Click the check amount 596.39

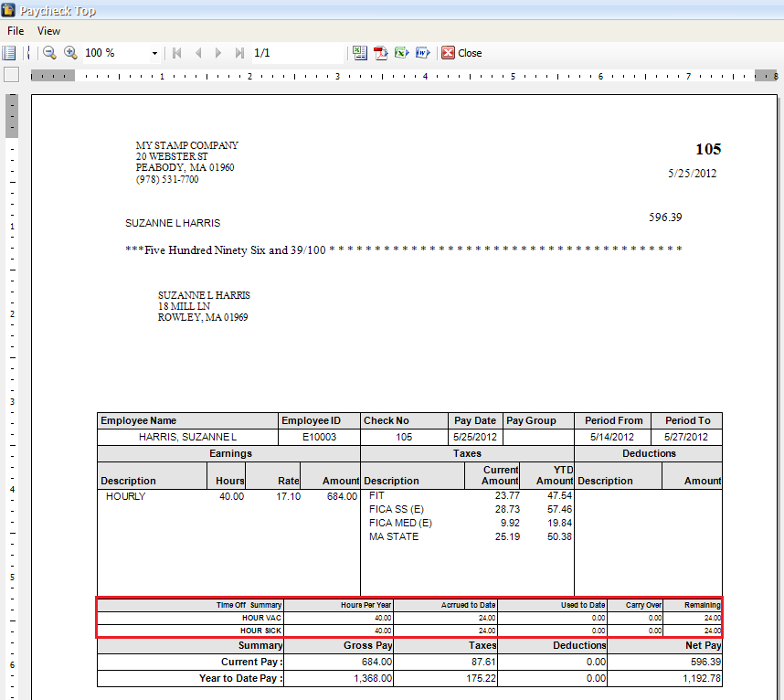[665, 217]
